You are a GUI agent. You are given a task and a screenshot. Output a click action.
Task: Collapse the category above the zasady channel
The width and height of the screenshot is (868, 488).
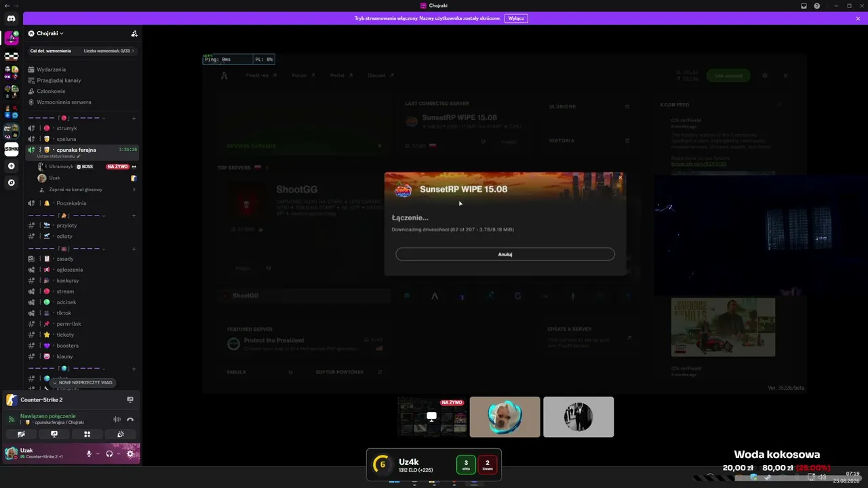click(x=66, y=249)
